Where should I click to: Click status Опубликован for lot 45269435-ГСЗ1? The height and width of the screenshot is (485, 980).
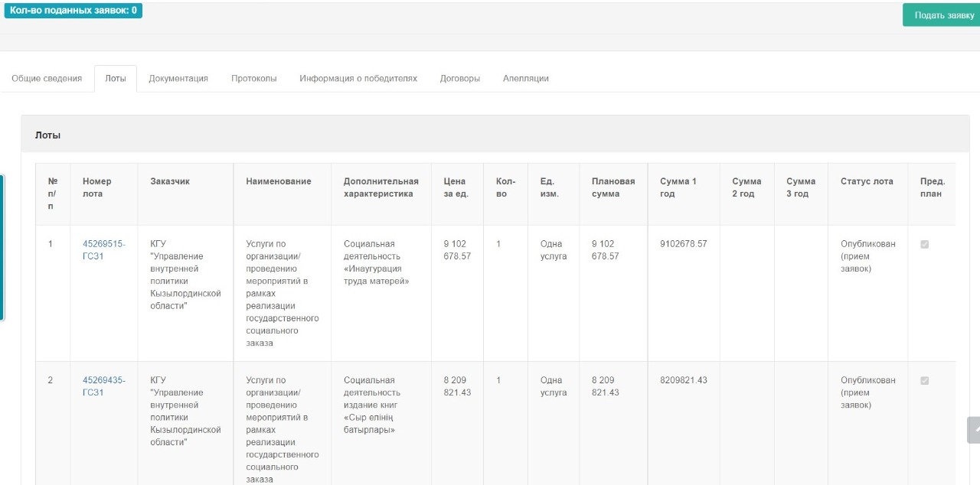click(868, 392)
